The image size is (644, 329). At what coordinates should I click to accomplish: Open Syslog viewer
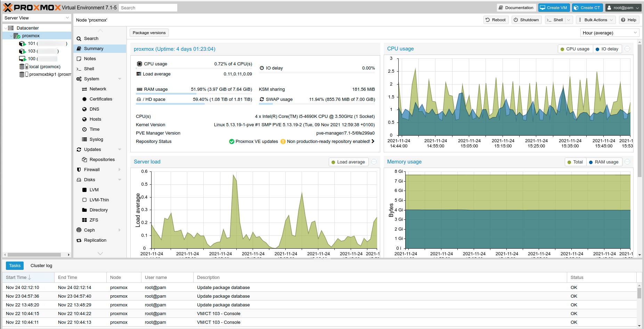click(x=100, y=139)
